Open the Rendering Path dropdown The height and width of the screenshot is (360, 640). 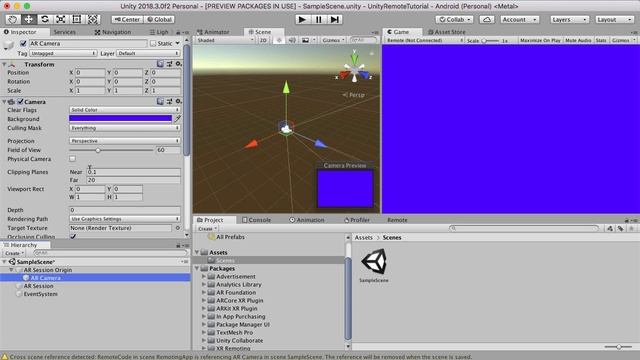tap(125, 219)
